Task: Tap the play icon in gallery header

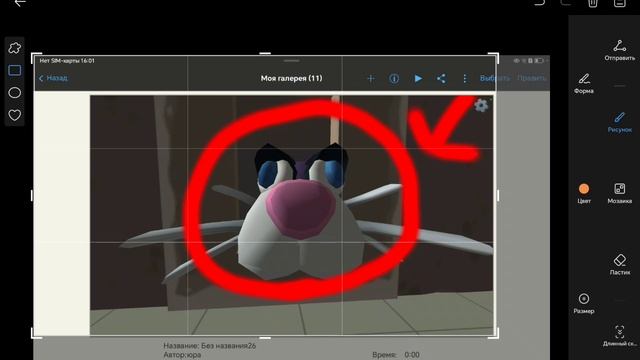Action: click(x=418, y=78)
